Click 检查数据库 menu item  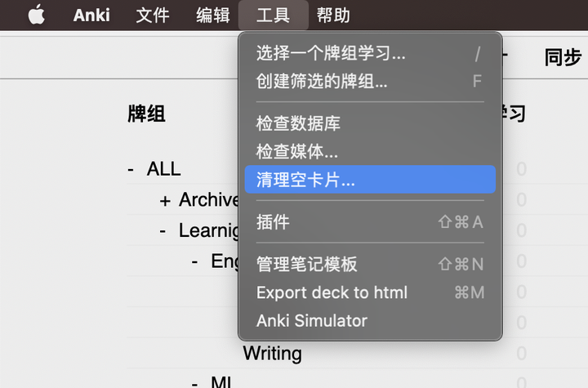(298, 124)
